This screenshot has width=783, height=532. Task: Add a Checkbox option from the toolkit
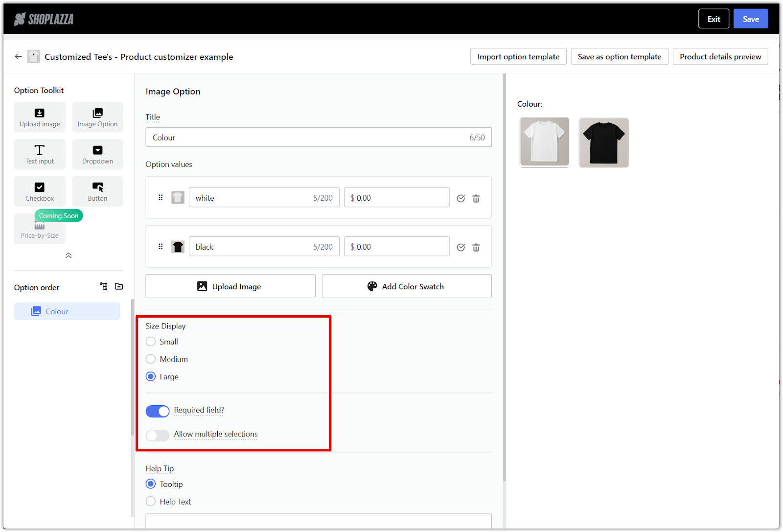pyautogui.click(x=40, y=191)
